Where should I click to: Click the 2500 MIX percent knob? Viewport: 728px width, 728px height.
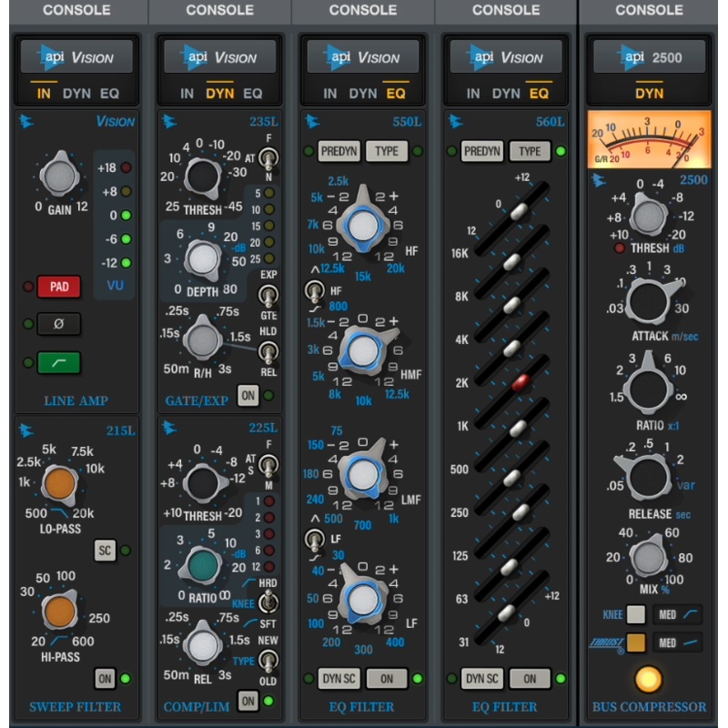pos(649,557)
